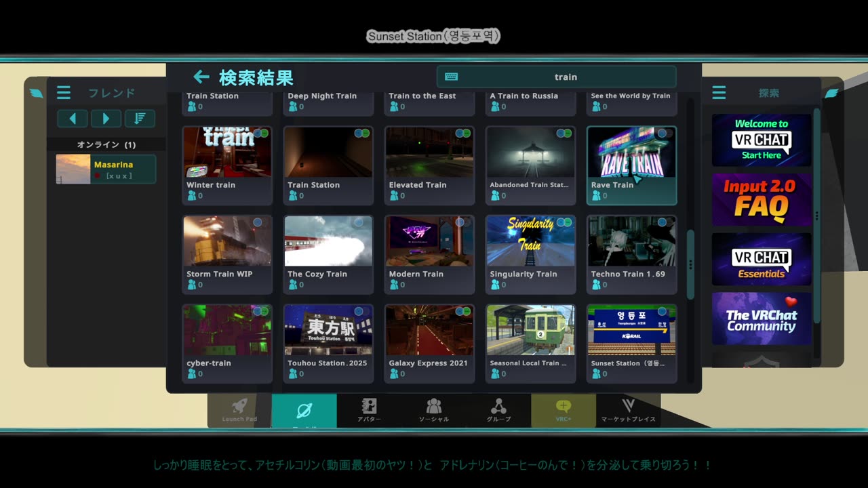Open The Cozy Train world card
This screenshot has width=868, height=488.
tap(328, 255)
